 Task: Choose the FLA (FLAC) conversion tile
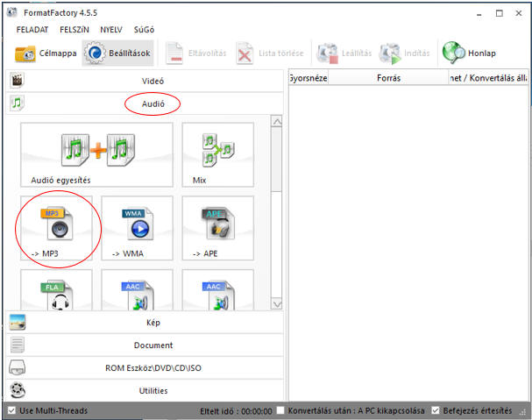click(x=56, y=290)
